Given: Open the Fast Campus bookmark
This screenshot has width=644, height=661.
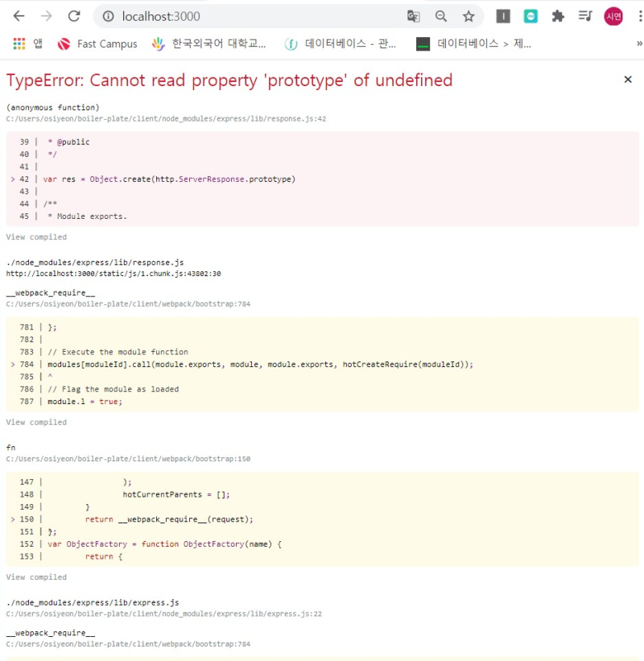Looking at the screenshot, I should pyautogui.click(x=97, y=43).
